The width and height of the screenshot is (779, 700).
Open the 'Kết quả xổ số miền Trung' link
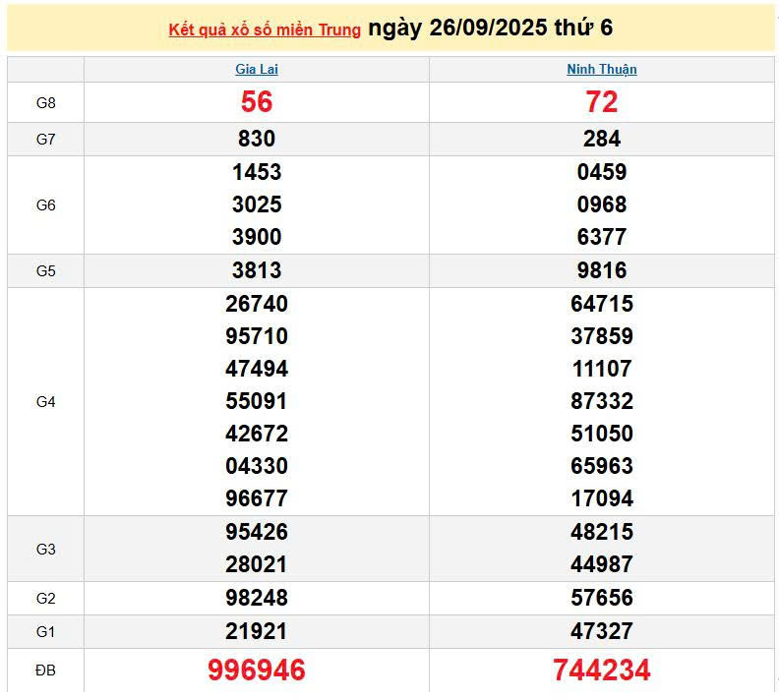265,29
